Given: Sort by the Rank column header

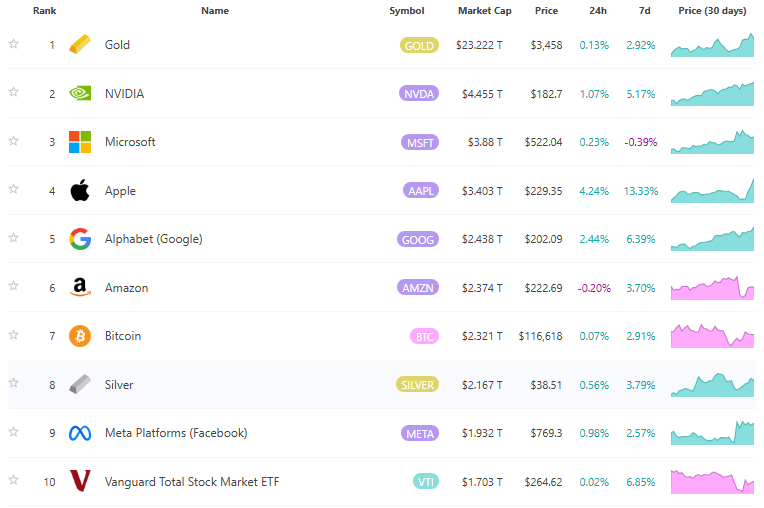Looking at the screenshot, I should click(x=44, y=11).
